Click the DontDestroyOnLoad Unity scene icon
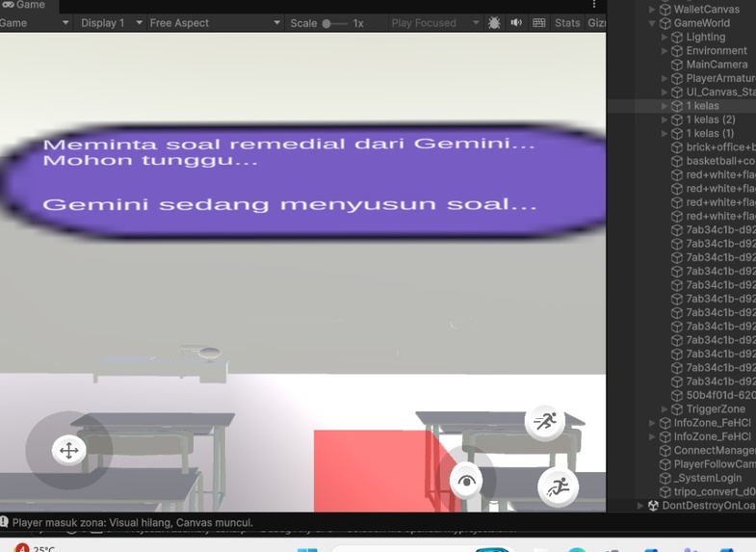 653,505
